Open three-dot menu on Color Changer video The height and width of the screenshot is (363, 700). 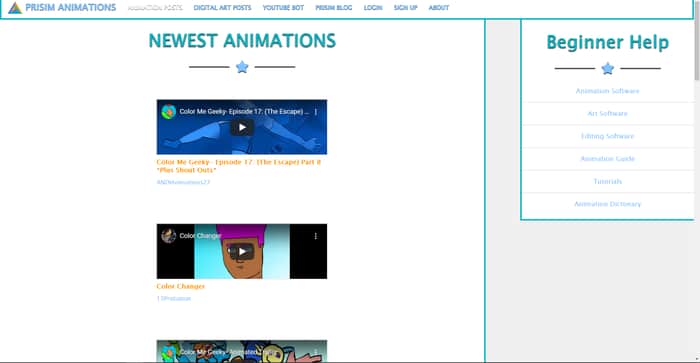(316, 236)
